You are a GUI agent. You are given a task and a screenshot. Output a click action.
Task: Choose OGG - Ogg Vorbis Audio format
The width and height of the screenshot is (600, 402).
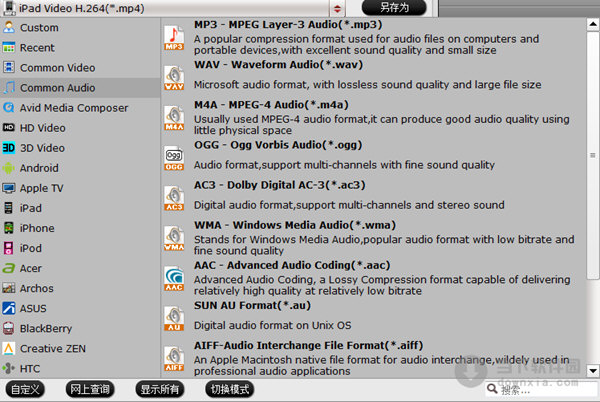(x=373, y=158)
